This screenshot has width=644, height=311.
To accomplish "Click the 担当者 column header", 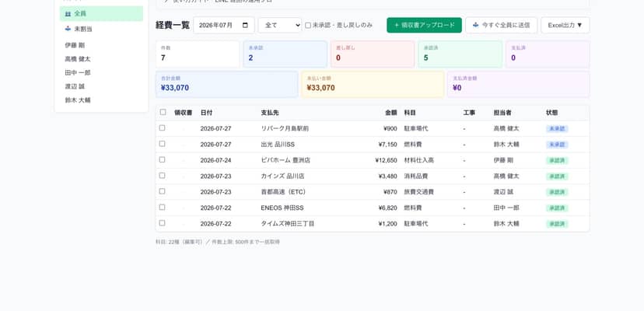I will (502, 113).
